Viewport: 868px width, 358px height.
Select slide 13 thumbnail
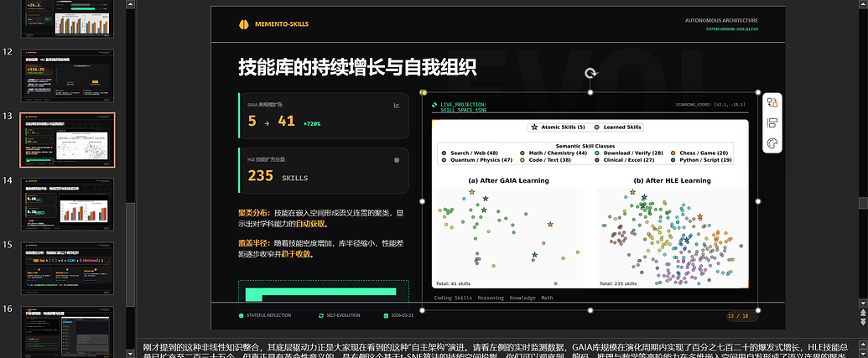click(68, 140)
